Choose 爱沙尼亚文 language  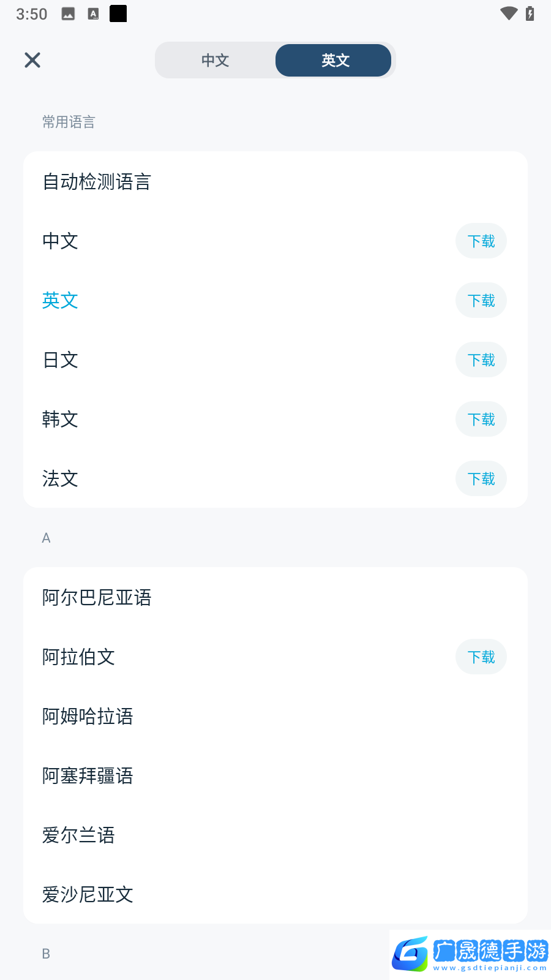pyautogui.click(x=88, y=895)
